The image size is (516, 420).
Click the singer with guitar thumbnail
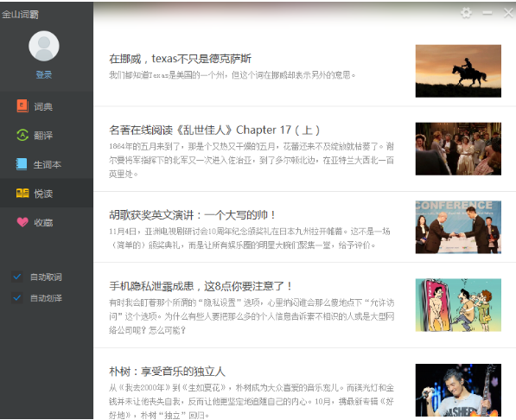(x=458, y=390)
